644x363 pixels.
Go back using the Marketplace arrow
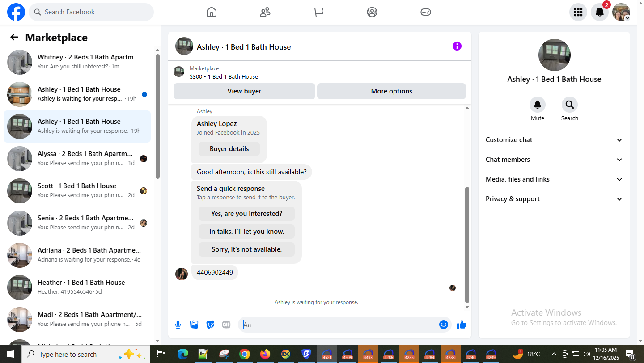tap(14, 37)
